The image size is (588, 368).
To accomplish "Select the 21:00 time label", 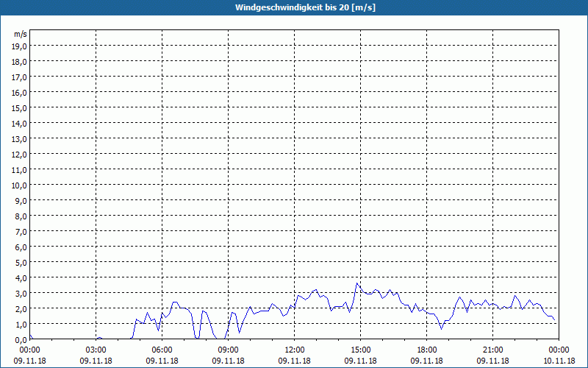I will click(x=492, y=350).
